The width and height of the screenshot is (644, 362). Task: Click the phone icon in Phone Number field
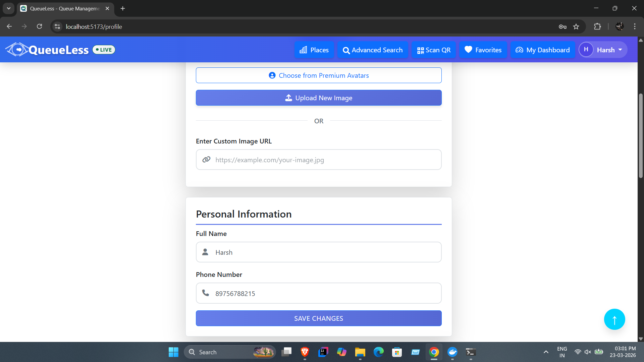pos(206,293)
